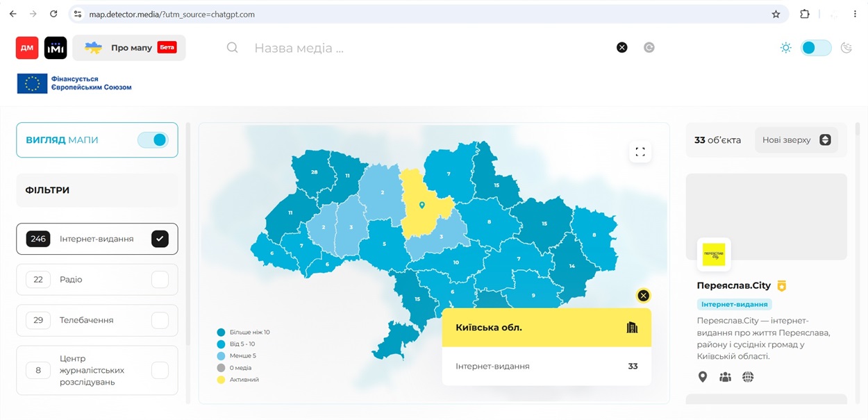Clear search with the black X icon
868x420 pixels.
click(622, 47)
